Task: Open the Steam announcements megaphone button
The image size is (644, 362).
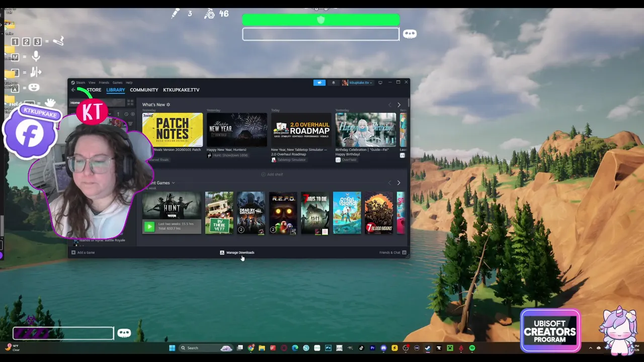Action: tap(319, 82)
